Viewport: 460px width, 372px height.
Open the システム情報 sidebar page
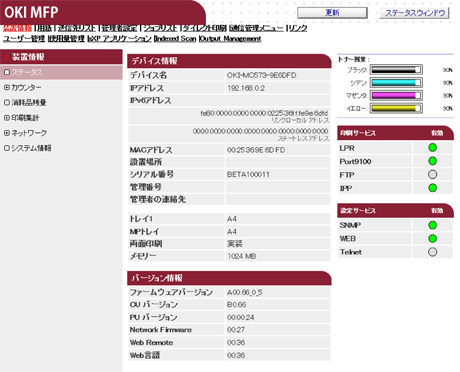pyautogui.click(x=31, y=148)
